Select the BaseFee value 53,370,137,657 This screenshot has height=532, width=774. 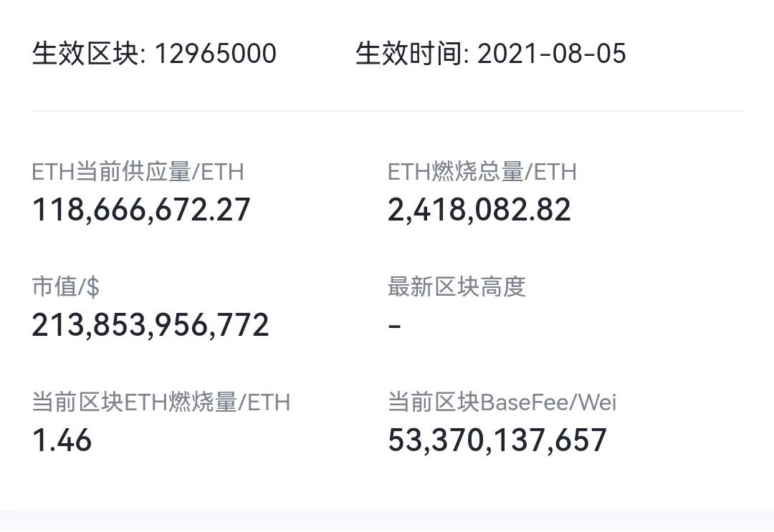(x=497, y=440)
